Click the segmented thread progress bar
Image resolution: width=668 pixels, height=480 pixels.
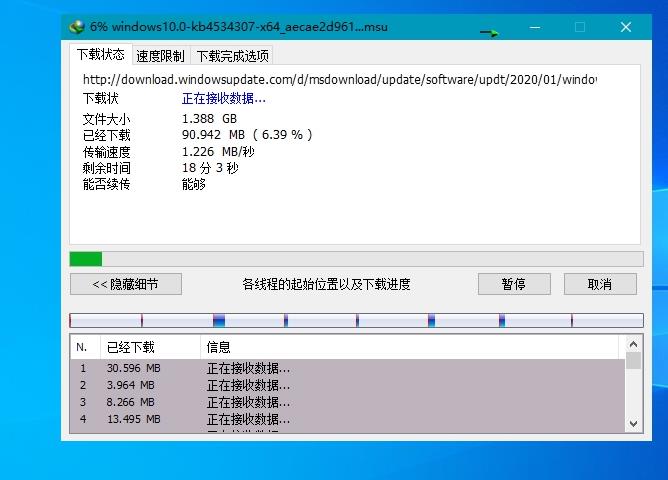[x=356, y=320]
